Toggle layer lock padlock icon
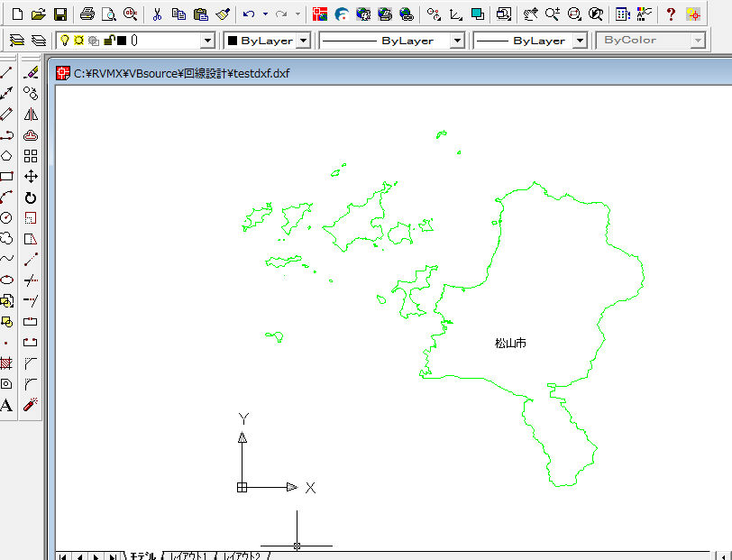The width and height of the screenshot is (732, 560). [108, 41]
